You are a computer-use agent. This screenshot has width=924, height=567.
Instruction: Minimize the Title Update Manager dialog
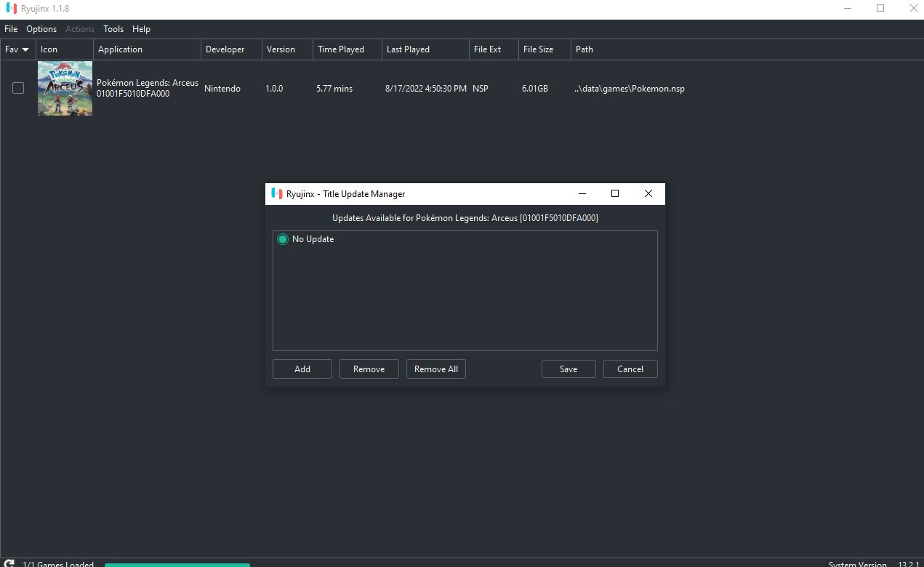pyautogui.click(x=582, y=193)
